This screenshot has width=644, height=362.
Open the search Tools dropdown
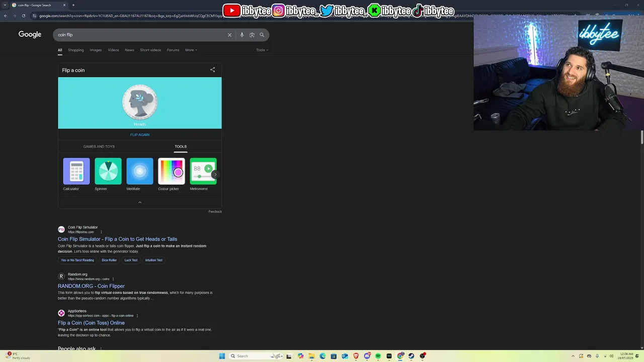(x=262, y=50)
